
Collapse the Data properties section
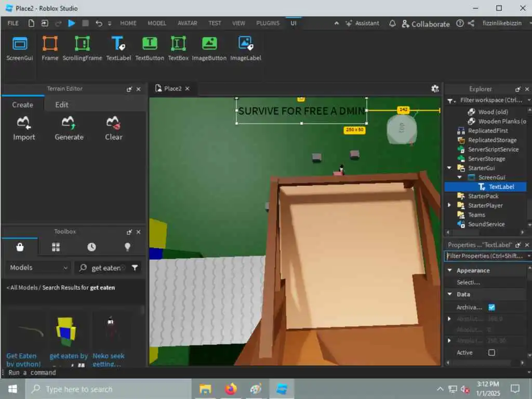coord(449,294)
